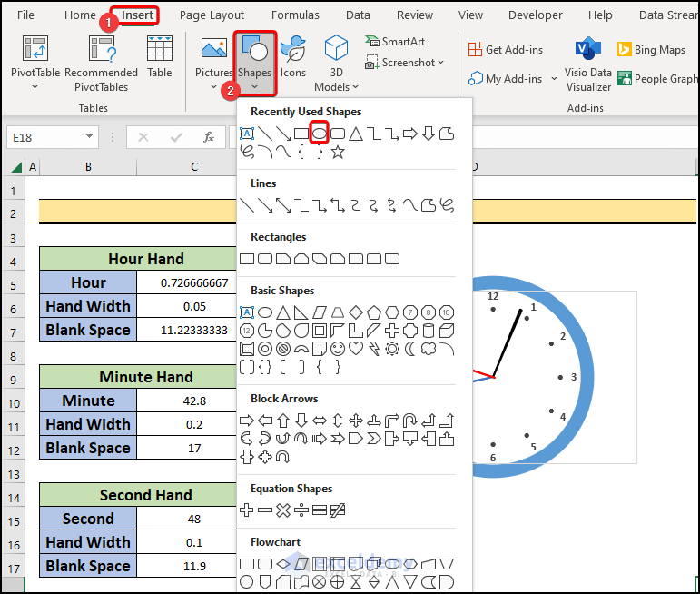Select the heart basic shape

(x=356, y=349)
